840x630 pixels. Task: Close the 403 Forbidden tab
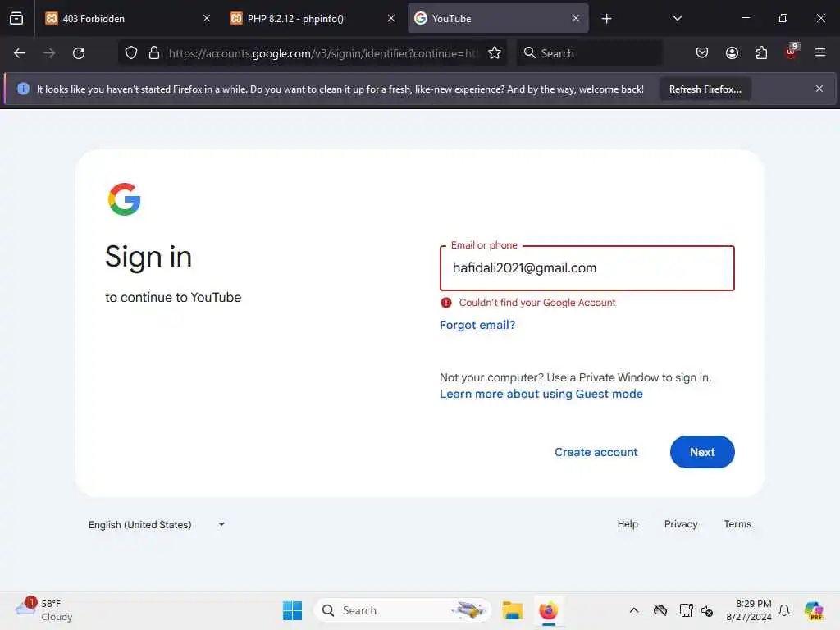207,19
